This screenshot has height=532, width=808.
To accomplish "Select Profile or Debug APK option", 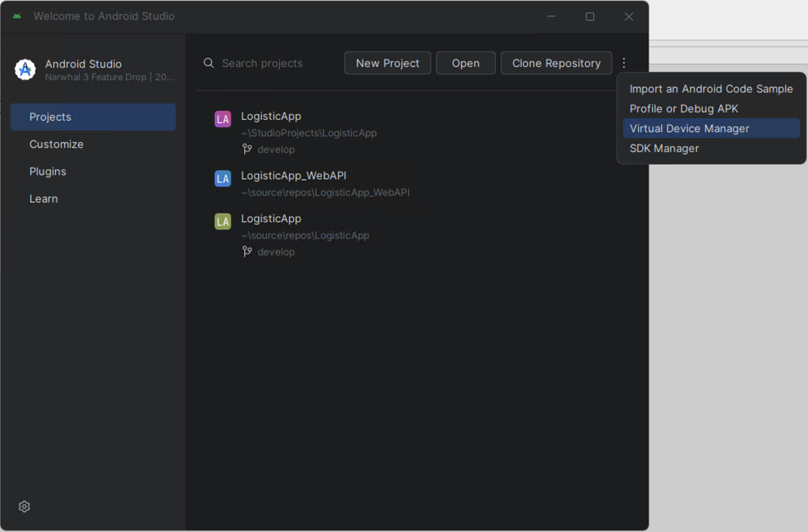I will (x=683, y=109).
